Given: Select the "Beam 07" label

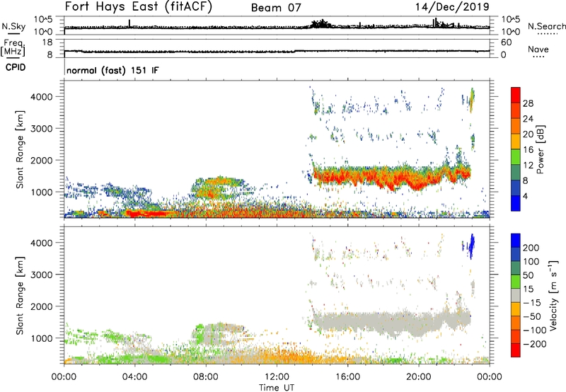Looking at the screenshot, I should tap(276, 8).
